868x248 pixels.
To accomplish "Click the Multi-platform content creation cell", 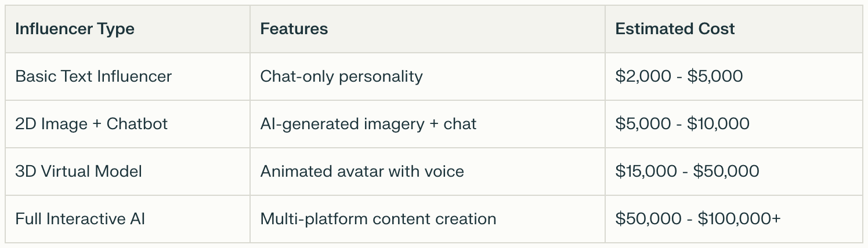I will tap(378, 219).
